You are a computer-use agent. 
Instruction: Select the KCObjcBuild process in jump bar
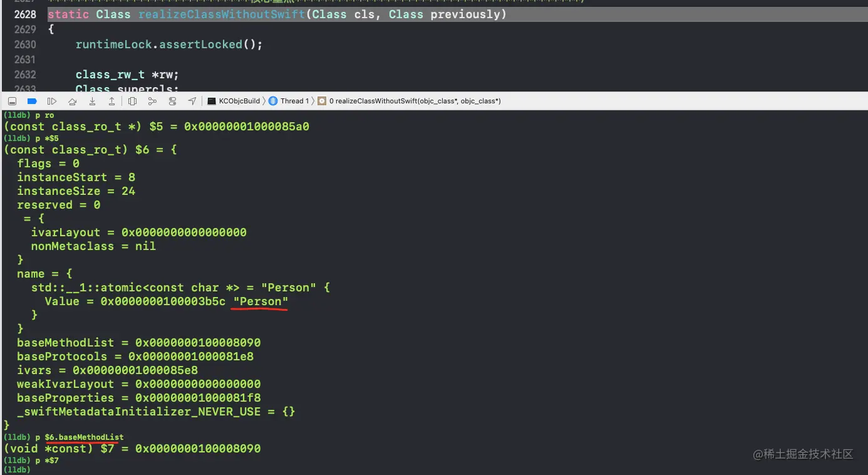pyautogui.click(x=234, y=101)
